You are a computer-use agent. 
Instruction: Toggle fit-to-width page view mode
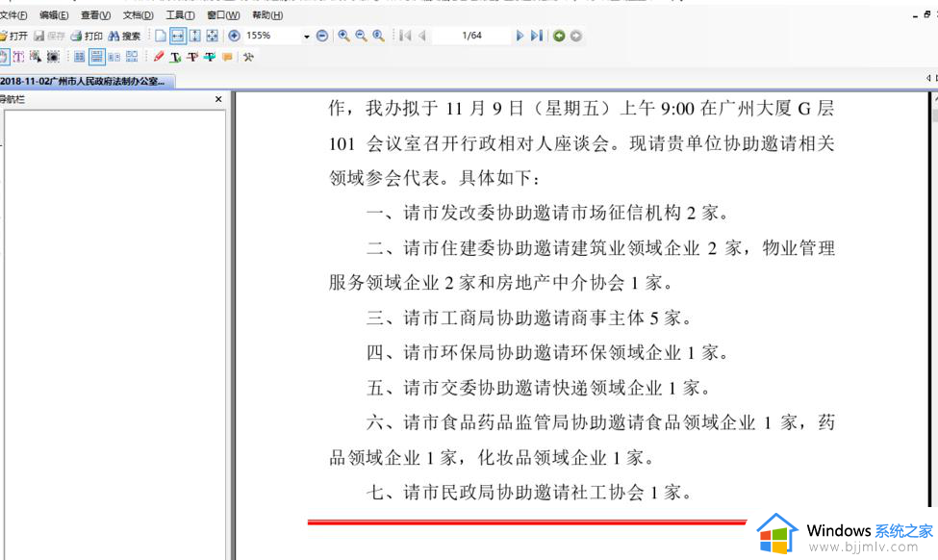177,36
